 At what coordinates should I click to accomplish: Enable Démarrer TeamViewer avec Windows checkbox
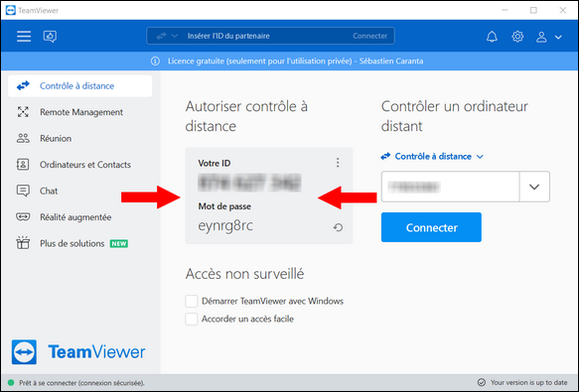pyautogui.click(x=192, y=301)
